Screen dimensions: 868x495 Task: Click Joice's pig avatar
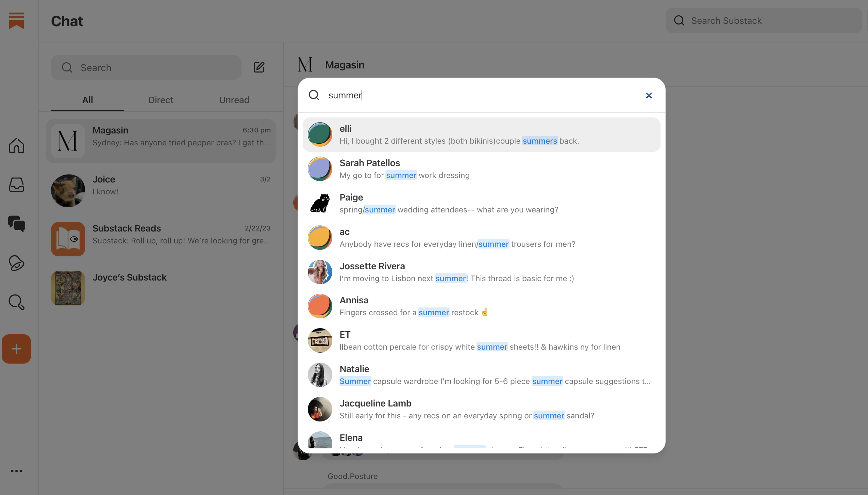[x=68, y=190]
